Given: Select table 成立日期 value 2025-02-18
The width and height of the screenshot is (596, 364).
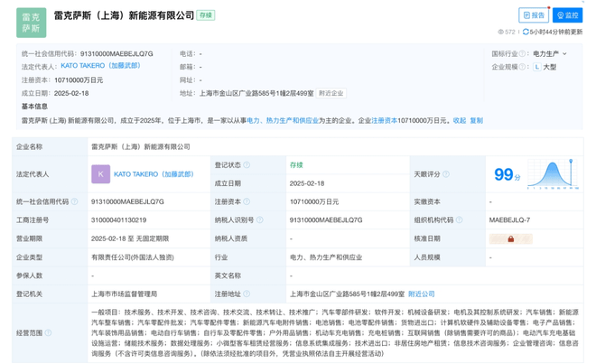Looking at the screenshot, I should (307, 183).
